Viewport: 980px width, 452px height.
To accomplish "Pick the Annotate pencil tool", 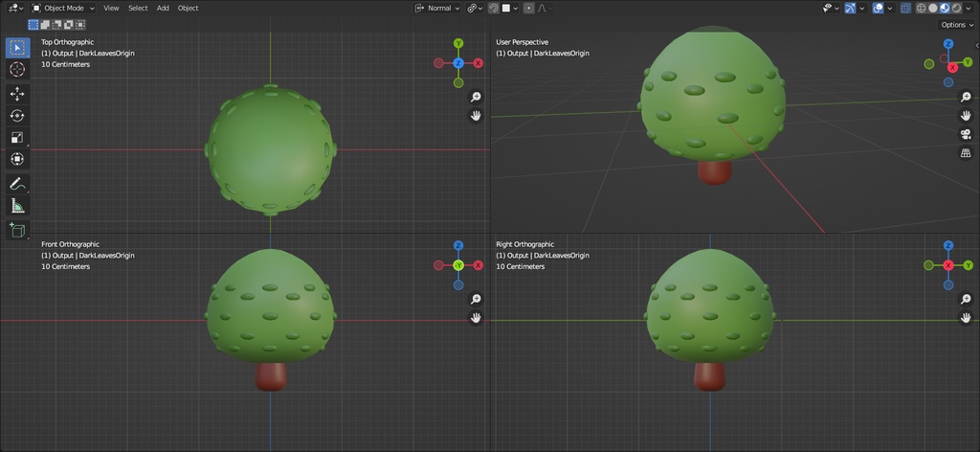I will 17,184.
